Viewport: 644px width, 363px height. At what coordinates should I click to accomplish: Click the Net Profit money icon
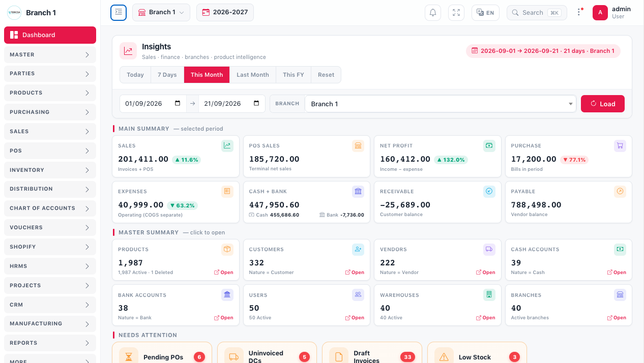click(x=489, y=146)
